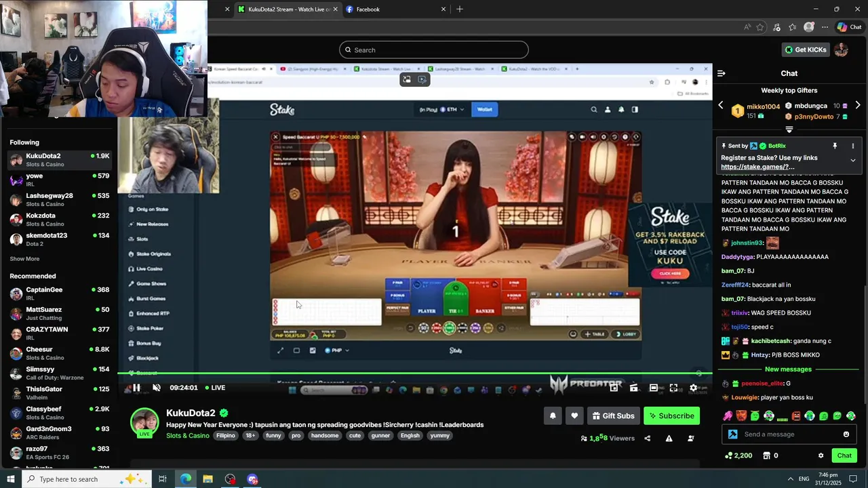Open the shop icon with 0 count
868x488 pixels.
(x=771, y=455)
